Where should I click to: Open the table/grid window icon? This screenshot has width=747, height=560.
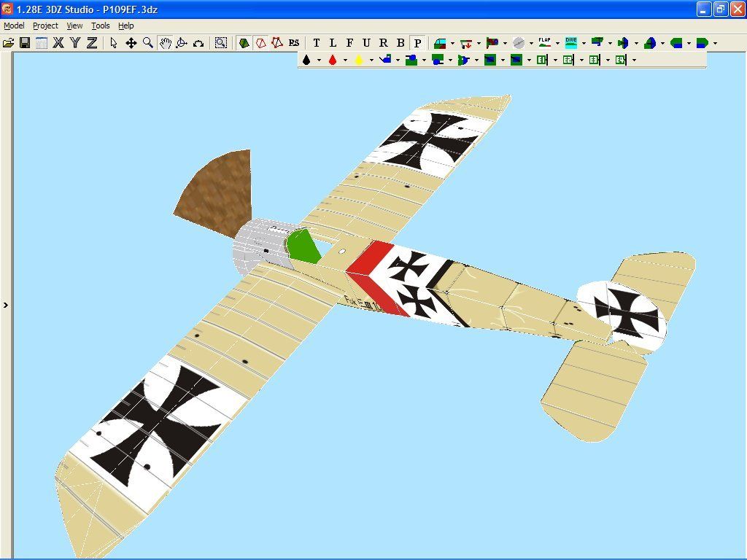(x=42, y=43)
